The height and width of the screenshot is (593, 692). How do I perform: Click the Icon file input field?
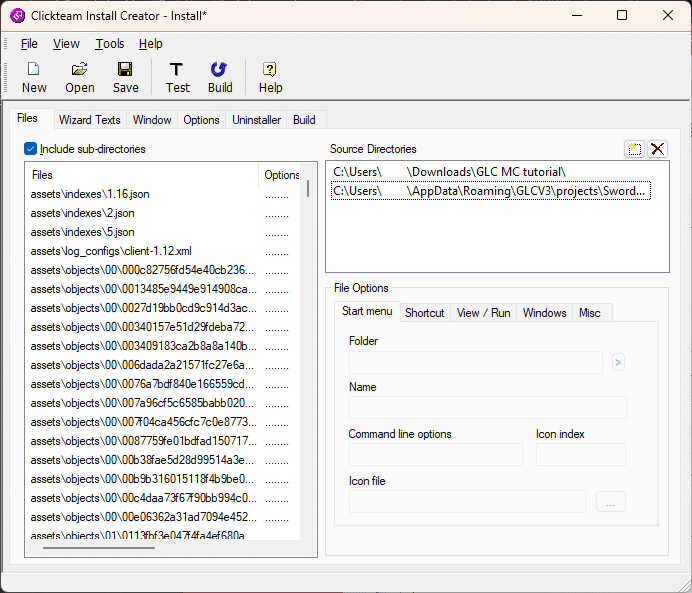point(467,502)
